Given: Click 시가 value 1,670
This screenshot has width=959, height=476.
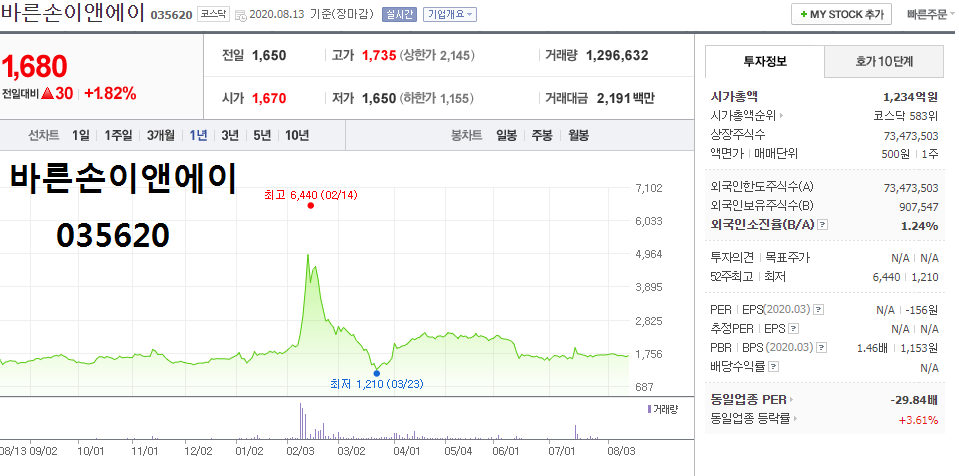Looking at the screenshot, I should tap(269, 98).
